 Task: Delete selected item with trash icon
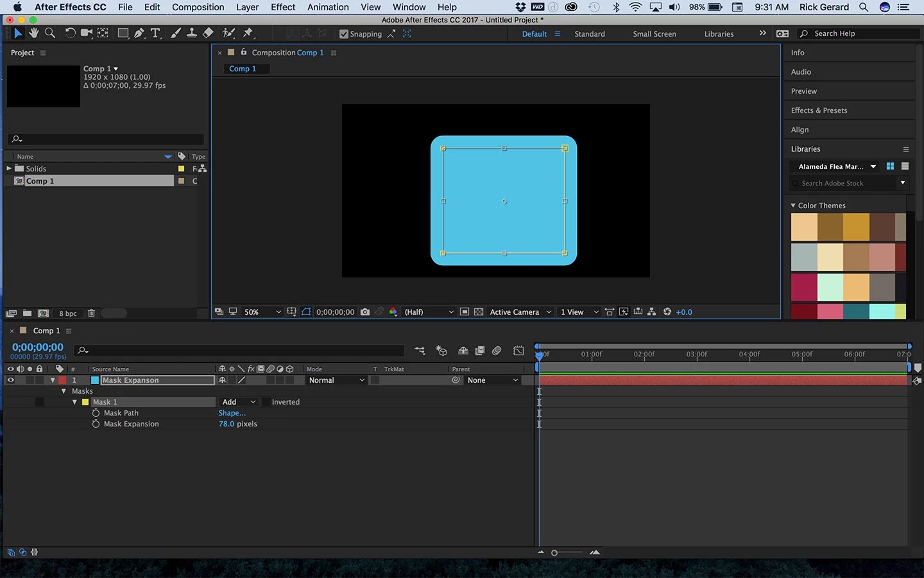pos(91,313)
